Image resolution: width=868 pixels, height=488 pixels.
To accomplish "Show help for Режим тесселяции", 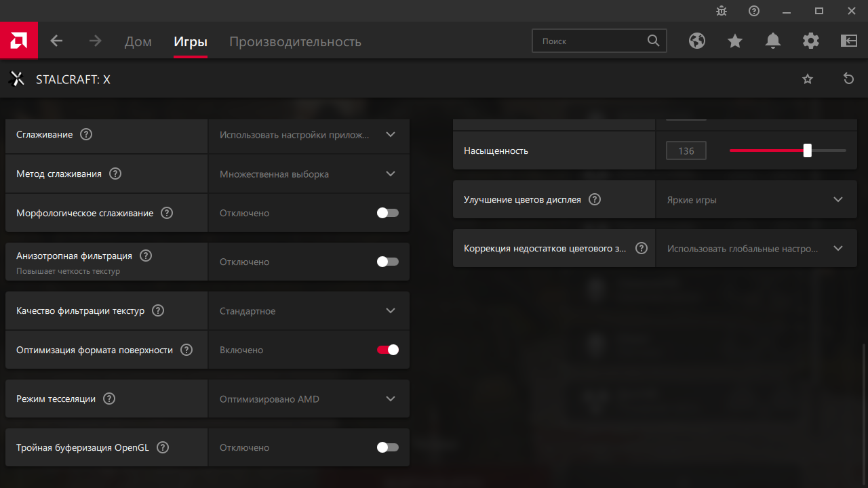I will tap(109, 399).
